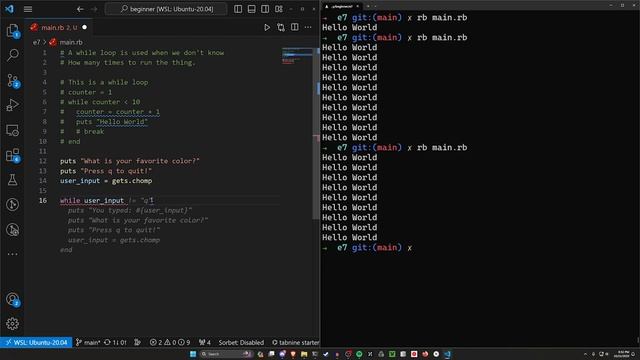
Task: Place cursor on line 14 user_input code
Action: point(106,181)
